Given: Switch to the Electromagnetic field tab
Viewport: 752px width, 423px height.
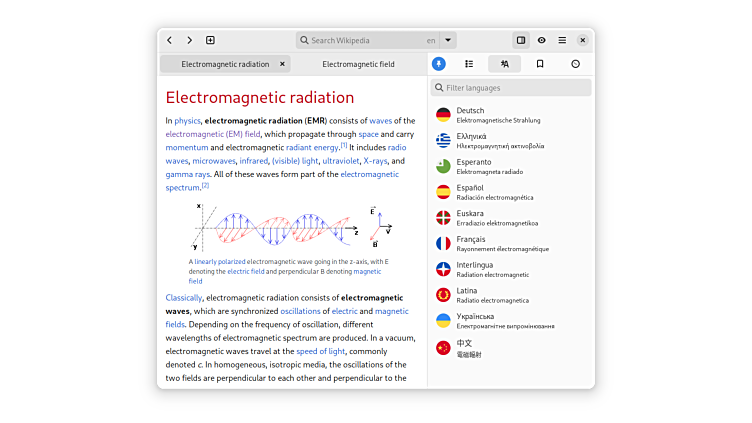Looking at the screenshot, I should point(358,64).
